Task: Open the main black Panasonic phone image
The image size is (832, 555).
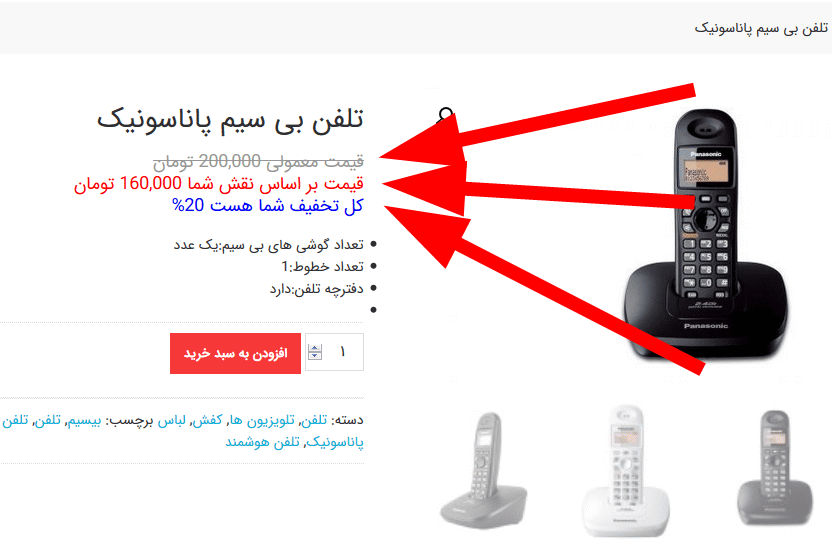Action: [x=706, y=233]
